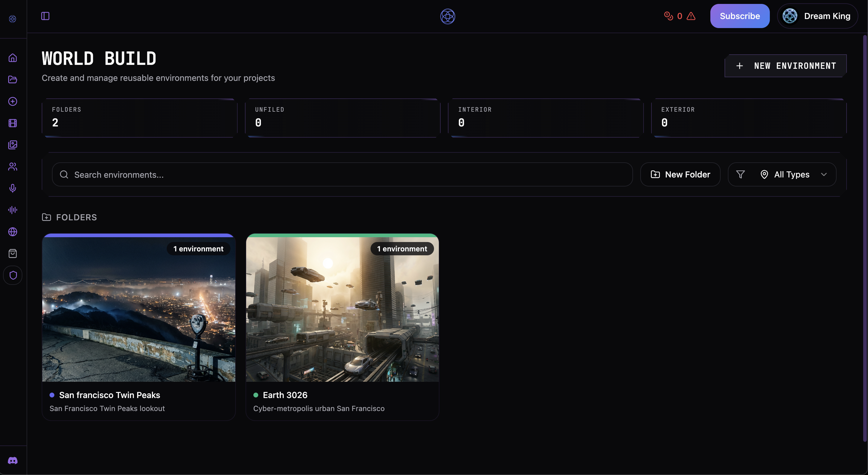This screenshot has width=868, height=475.
Task: Click the Subscribe button
Action: pyautogui.click(x=740, y=16)
